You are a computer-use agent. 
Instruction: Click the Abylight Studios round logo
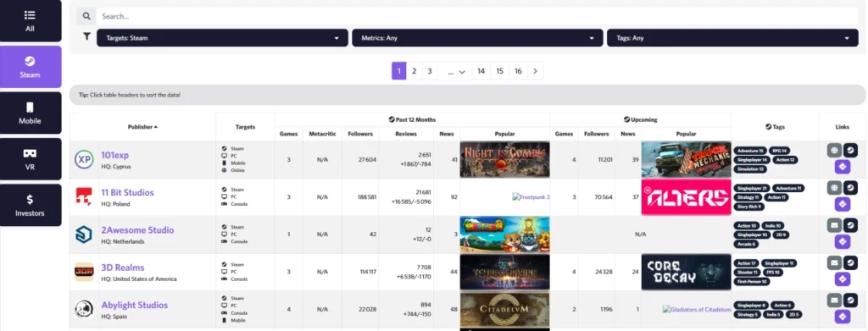84,310
